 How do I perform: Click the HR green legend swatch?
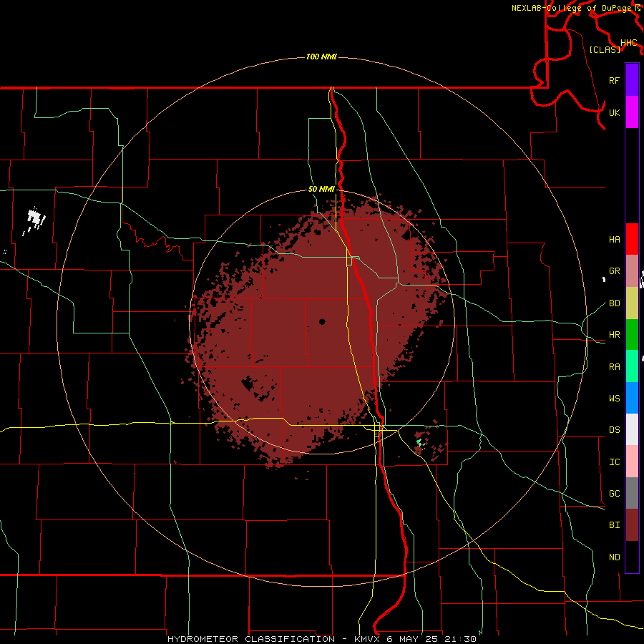coord(632,334)
